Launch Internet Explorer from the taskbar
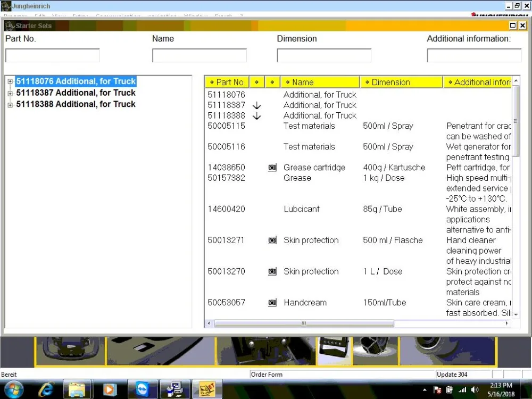This screenshot has width=532, height=399. pyautogui.click(x=45, y=389)
